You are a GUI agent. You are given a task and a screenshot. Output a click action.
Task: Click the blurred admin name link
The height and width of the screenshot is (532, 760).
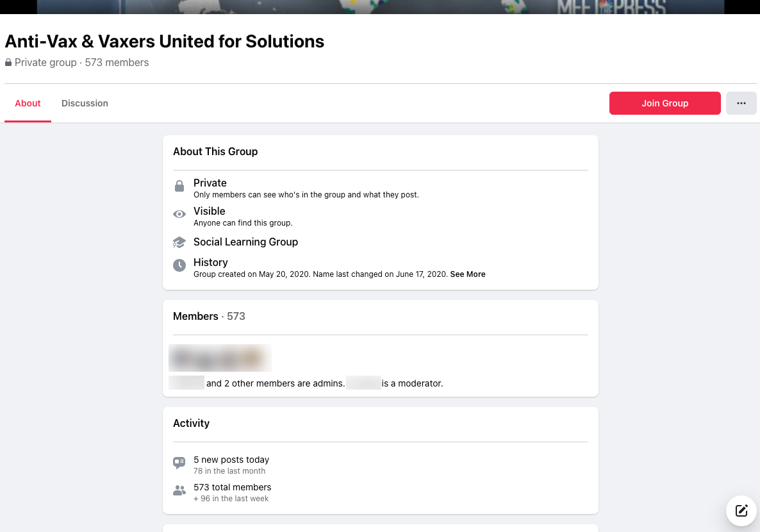point(186,383)
